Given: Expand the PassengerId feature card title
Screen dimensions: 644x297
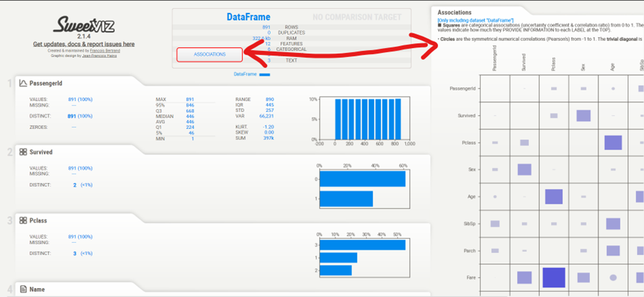Looking at the screenshot, I should point(46,83).
